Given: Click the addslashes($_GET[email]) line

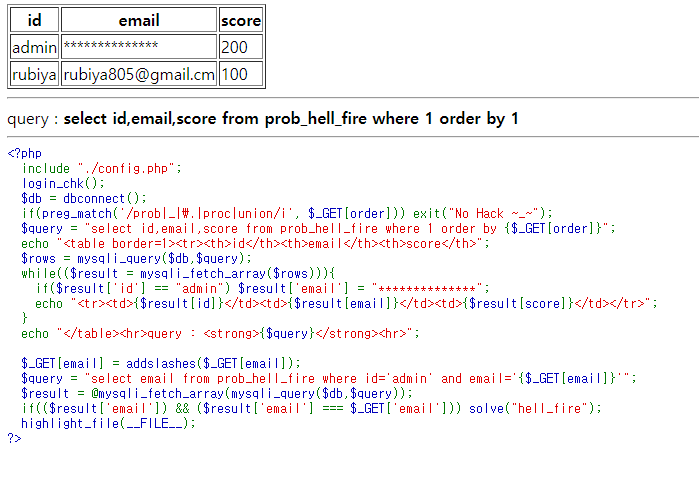Looking at the screenshot, I should coord(161,364).
